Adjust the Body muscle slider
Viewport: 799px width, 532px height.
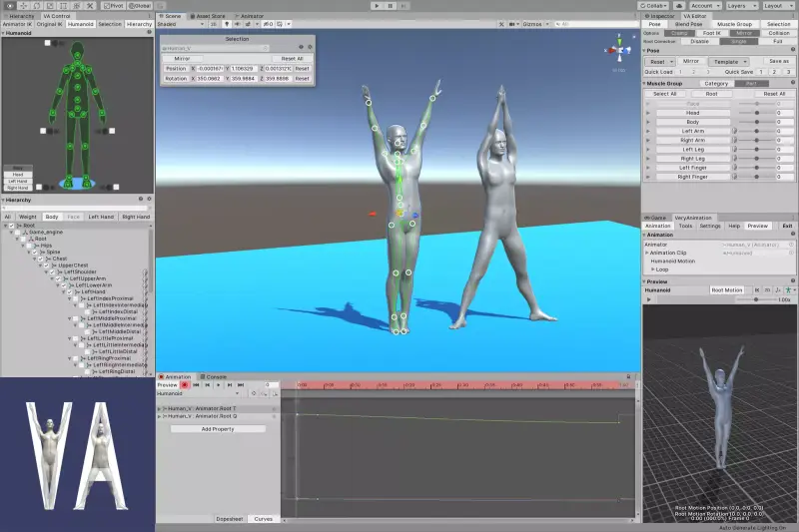(x=757, y=122)
